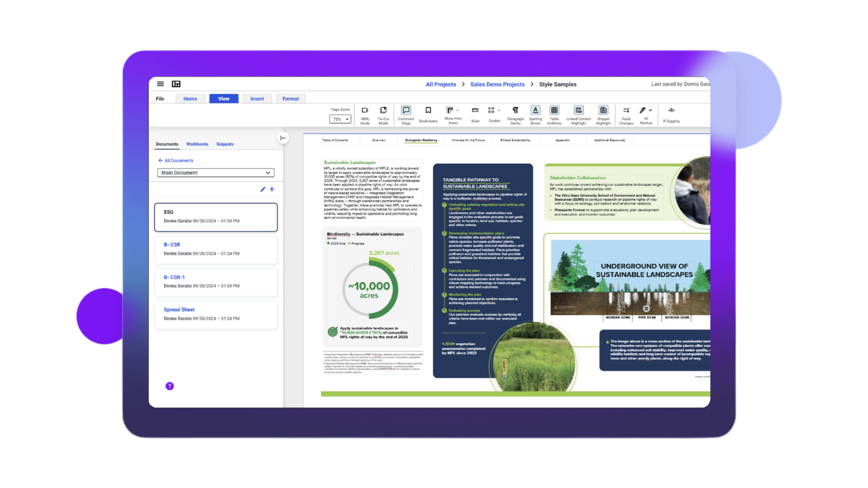Go back to All Documents
Screen dimensions: 868x488
click(x=176, y=161)
